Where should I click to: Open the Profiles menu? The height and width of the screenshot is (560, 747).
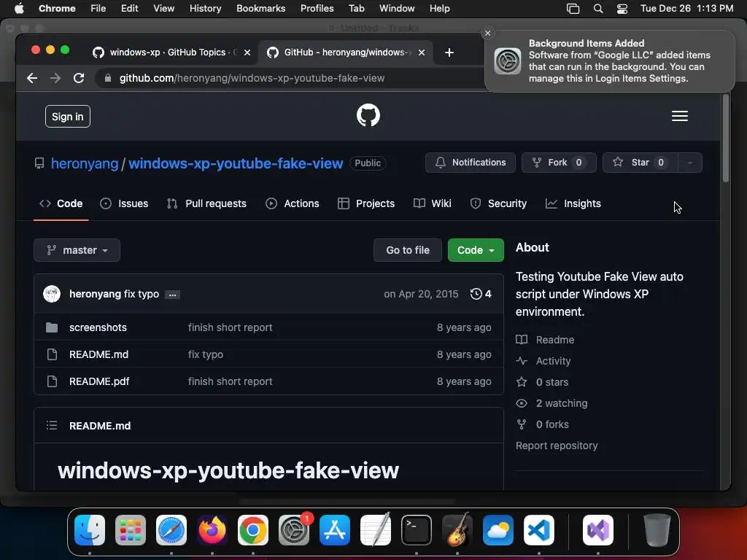click(x=317, y=9)
